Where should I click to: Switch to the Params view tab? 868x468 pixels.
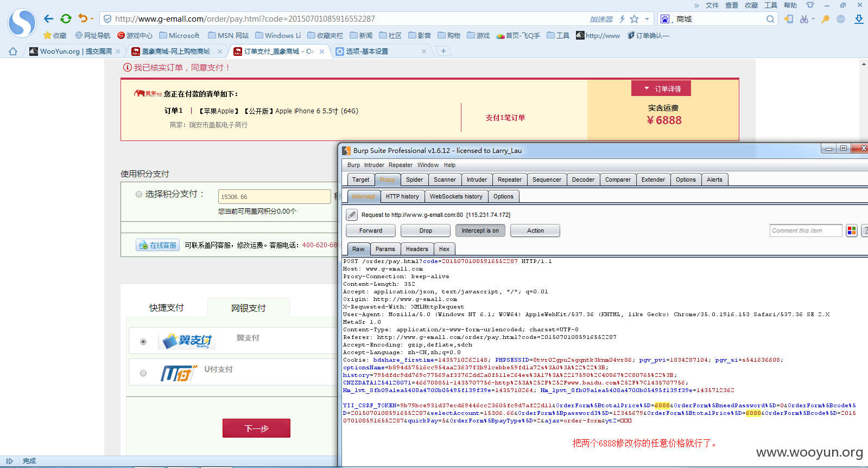pos(385,249)
